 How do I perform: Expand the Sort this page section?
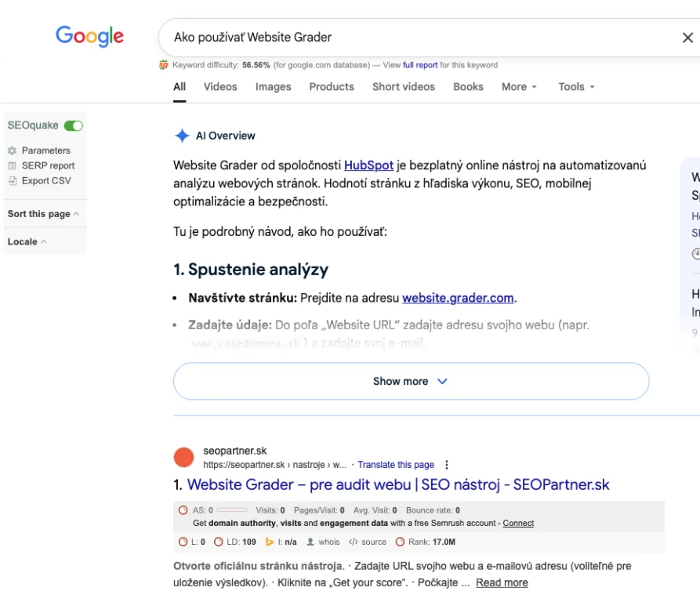43,214
